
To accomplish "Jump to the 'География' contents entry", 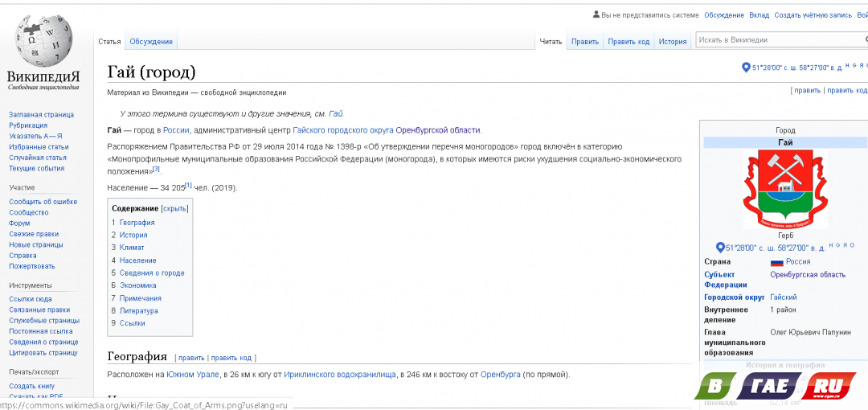I will click(x=137, y=223).
